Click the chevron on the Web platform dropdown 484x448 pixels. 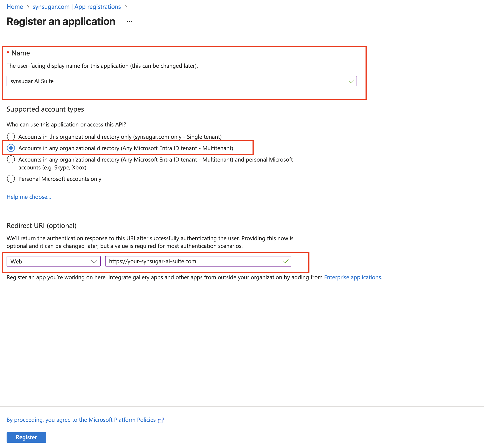[94, 261]
